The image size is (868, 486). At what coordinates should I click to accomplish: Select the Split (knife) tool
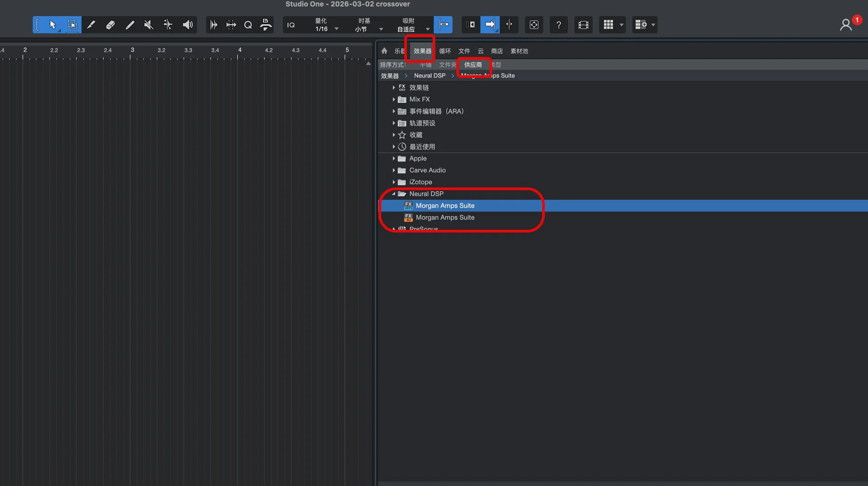[91, 25]
